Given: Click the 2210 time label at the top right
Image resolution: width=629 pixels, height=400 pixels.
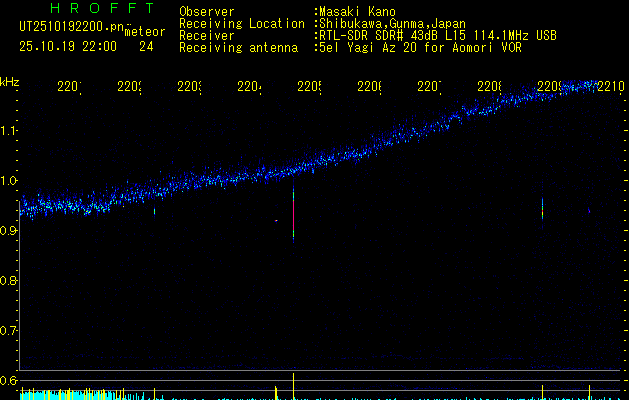Looking at the screenshot, I should click(610, 88).
